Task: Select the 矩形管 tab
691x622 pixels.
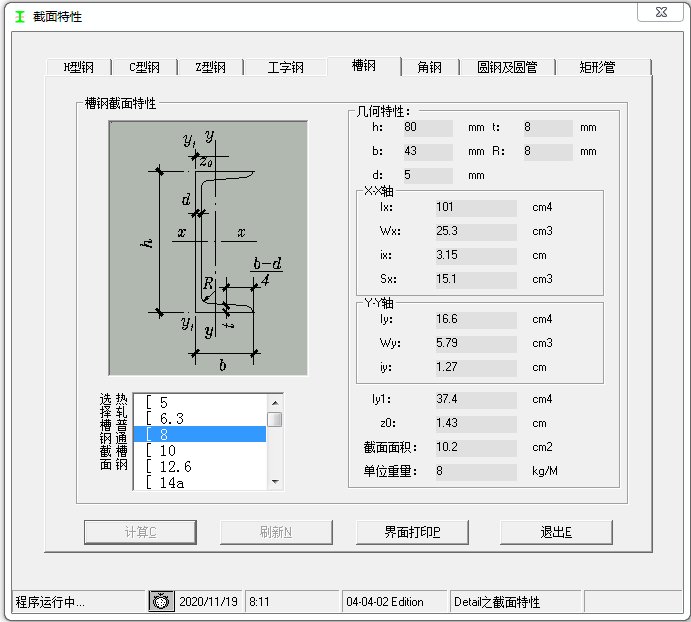Action: point(597,67)
